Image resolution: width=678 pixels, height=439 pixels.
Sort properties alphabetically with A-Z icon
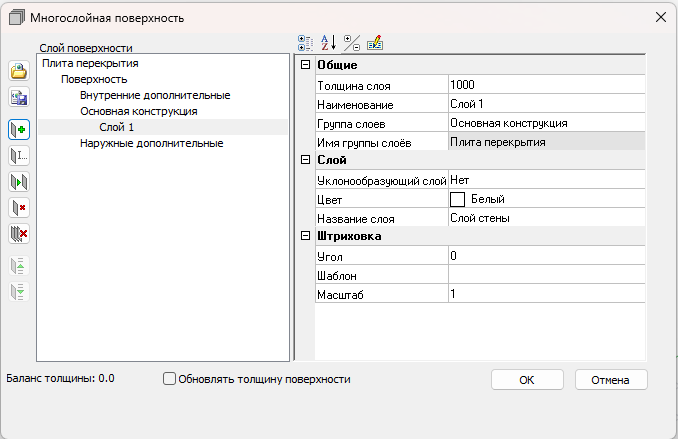[x=328, y=43]
